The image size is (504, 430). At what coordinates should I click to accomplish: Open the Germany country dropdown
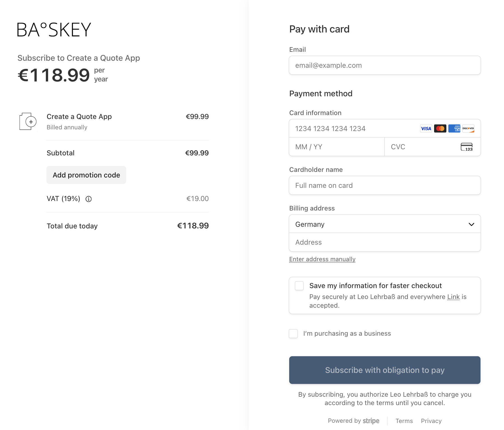pyautogui.click(x=385, y=224)
